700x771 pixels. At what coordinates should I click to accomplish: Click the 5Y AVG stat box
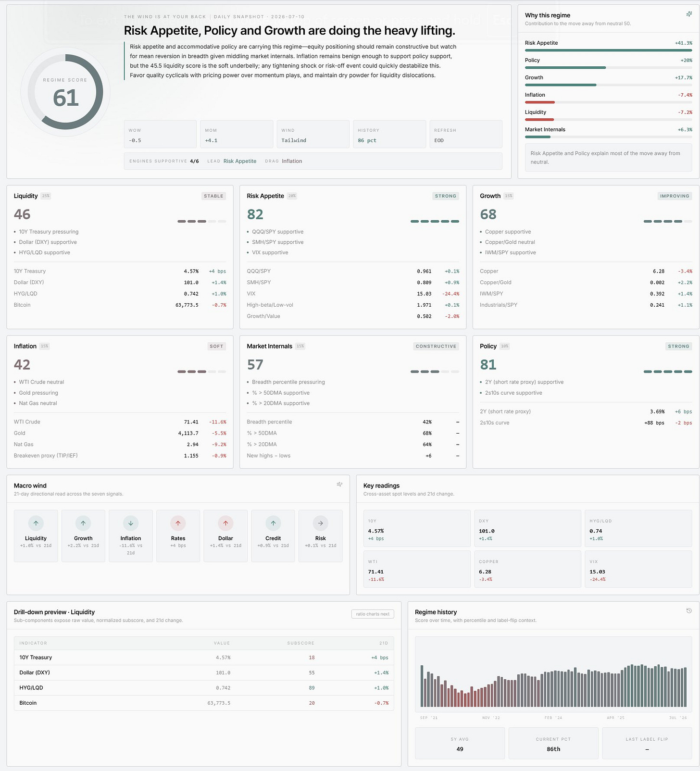(460, 743)
